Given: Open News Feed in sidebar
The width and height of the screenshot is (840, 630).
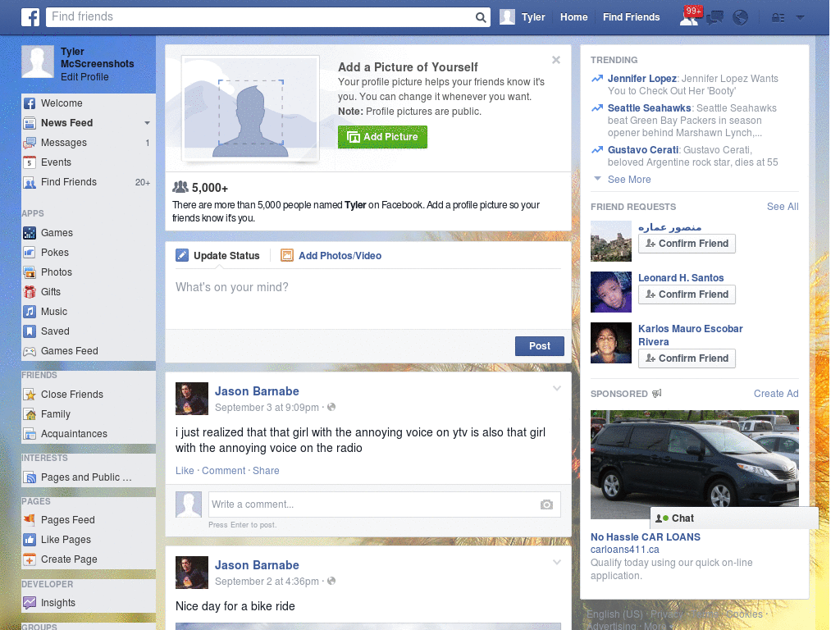Looking at the screenshot, I should [67, 123].
